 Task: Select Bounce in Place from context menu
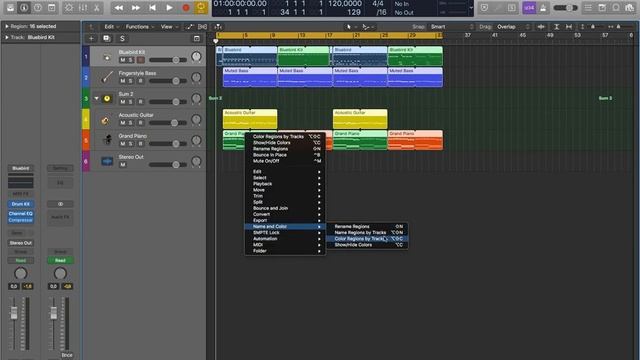pyautogui.click(x=284, y=155)
